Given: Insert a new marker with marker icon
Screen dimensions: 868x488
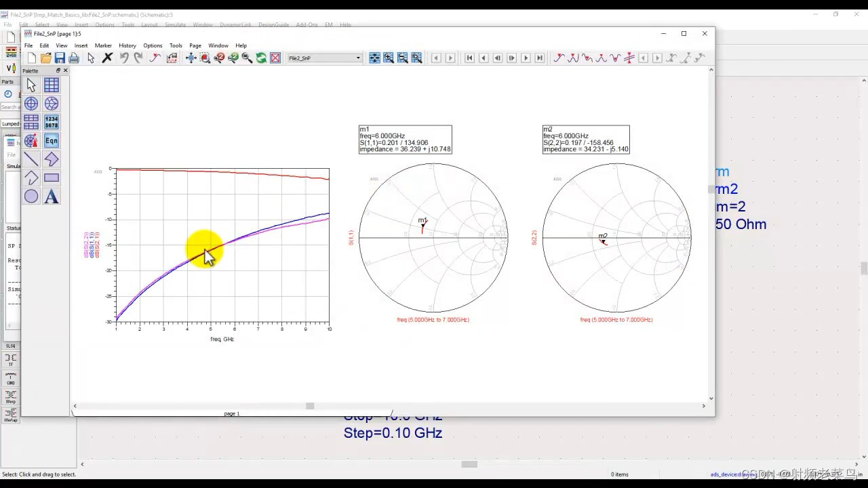Looking at the screenshot, I should (x=558, y=58).
